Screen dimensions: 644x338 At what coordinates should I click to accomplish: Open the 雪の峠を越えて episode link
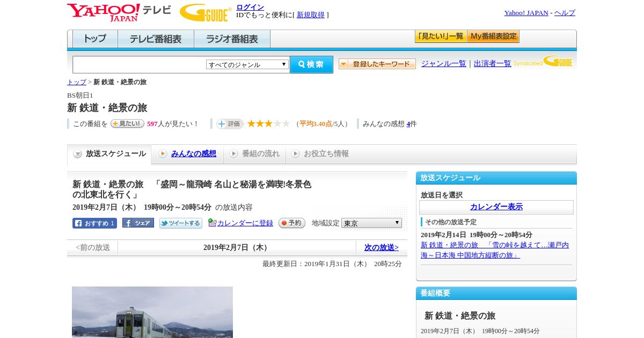click(x=495, y=250)
